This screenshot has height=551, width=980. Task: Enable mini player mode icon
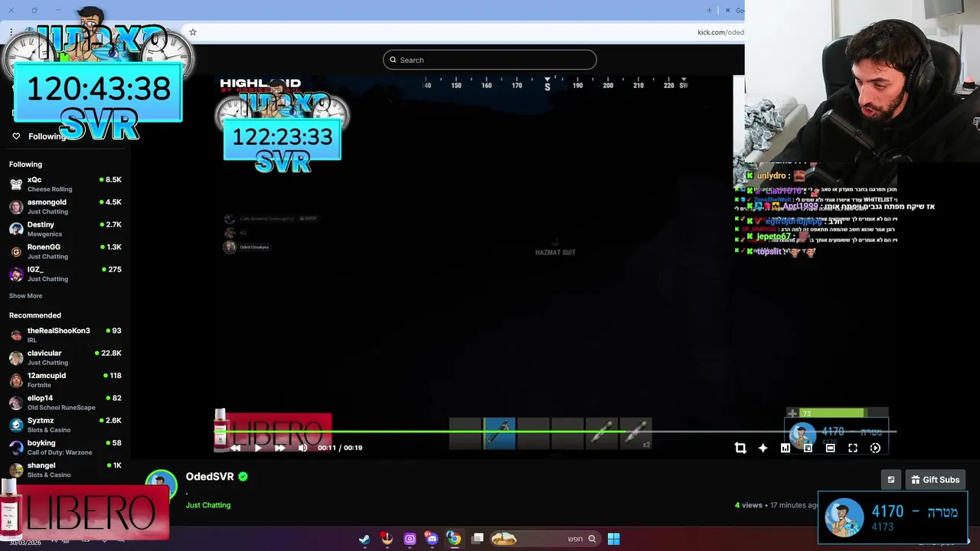[808, 448]
